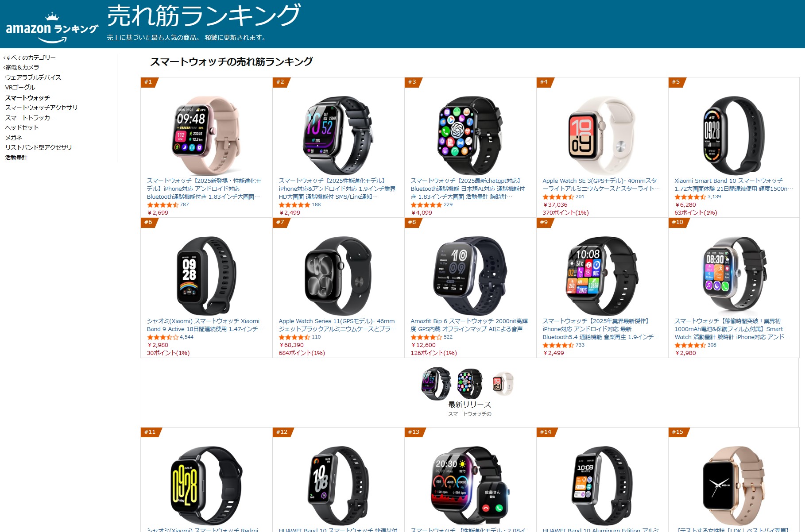Click the 4,544 review count link
This screenshot has width=805, height=532.
point(186,337)
